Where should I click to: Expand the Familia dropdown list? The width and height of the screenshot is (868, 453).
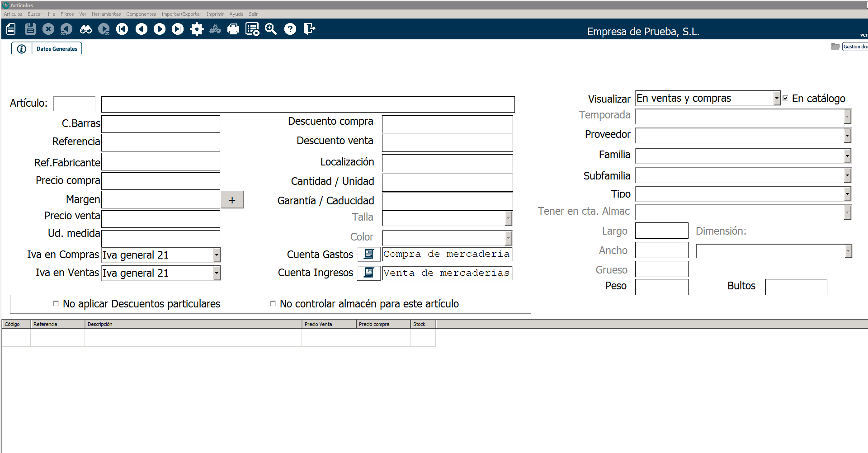pyautogui.click(x=847, y=156)
